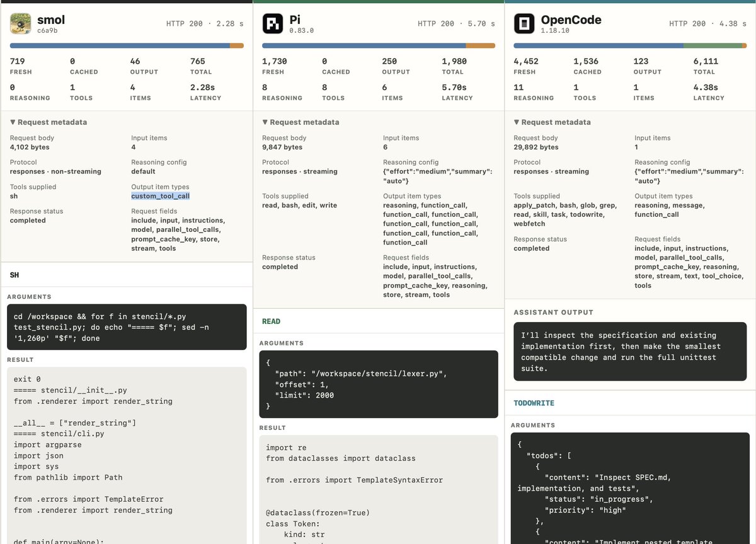Click the OpenCode assistant output message block
Screen dimensions: 756x544
point(630,351)
